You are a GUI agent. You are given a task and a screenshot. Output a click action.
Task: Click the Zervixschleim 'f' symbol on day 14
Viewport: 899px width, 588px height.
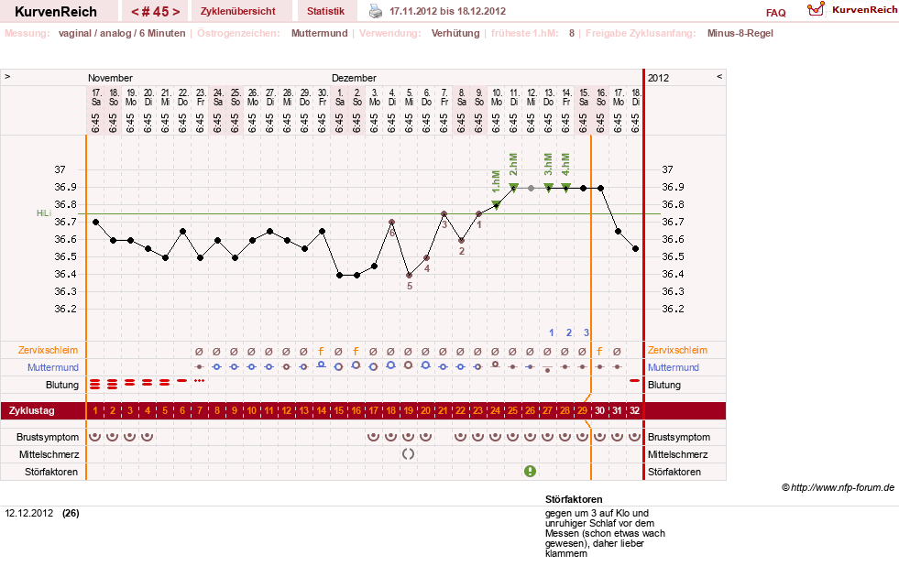coord(321,351)
